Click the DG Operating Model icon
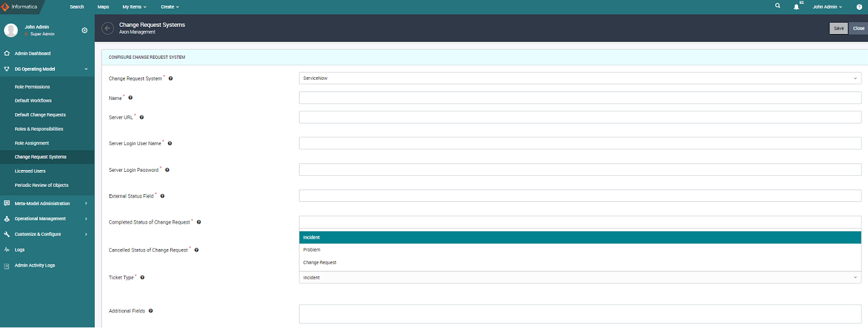The image size is (868, 332). [x=7, y=69]
